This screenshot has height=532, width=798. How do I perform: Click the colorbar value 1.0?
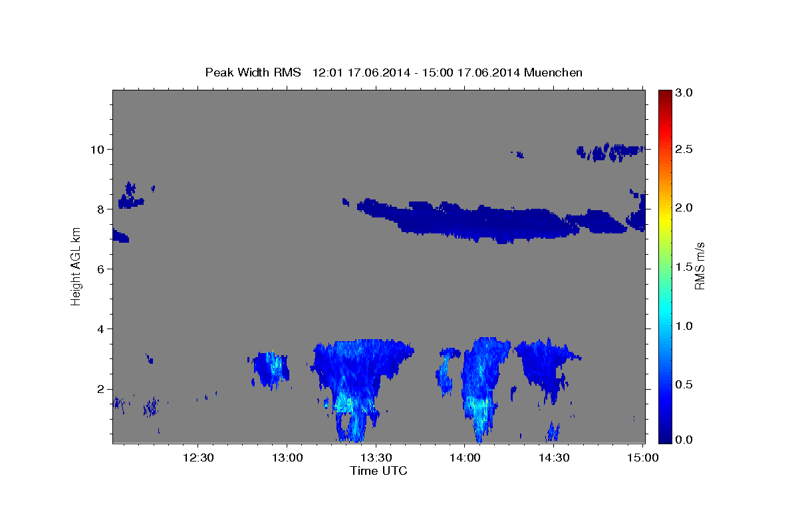(x=684, y=326)
